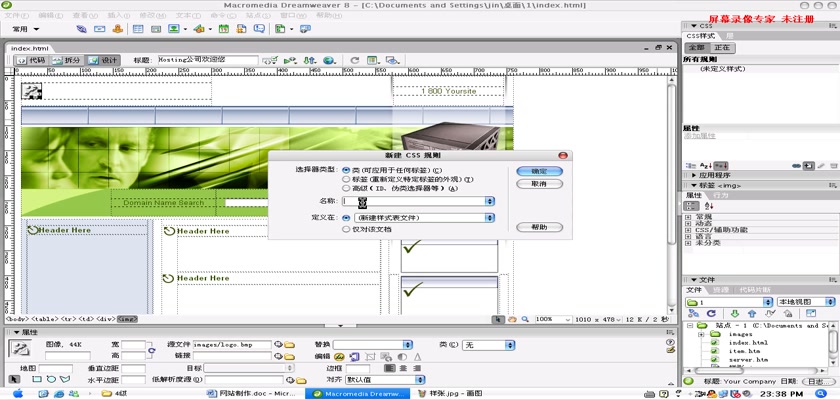Browse folder icon for source file
Image resolution: width=840 pixels, height=400 pixels.
point(289,345)
